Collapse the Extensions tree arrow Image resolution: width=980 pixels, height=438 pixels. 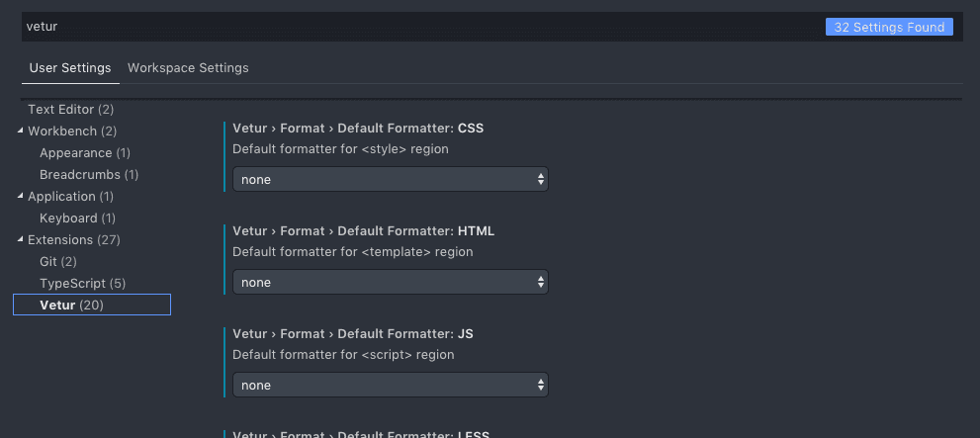21,240
